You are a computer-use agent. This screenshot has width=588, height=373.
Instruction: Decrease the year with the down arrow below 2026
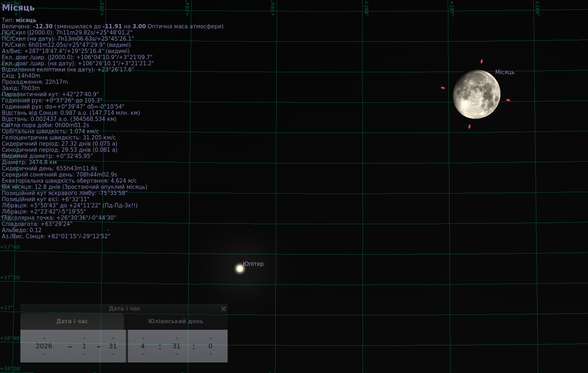click(x=44, y=354)
